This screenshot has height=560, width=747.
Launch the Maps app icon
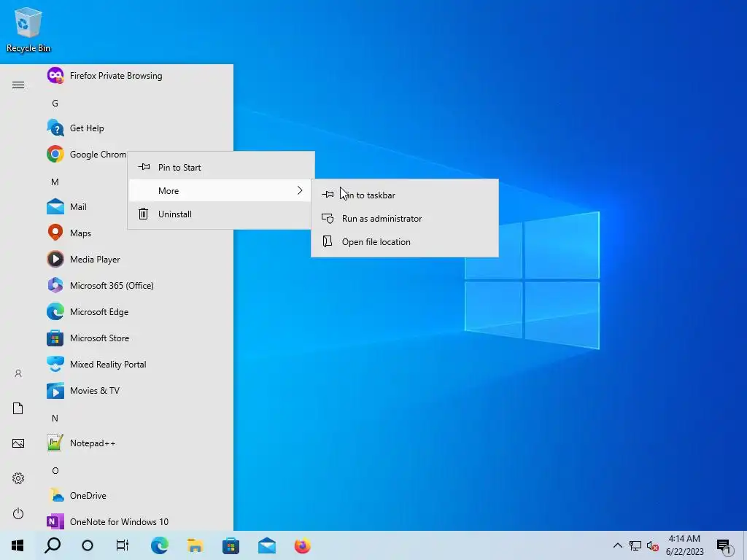pos(55,233)
